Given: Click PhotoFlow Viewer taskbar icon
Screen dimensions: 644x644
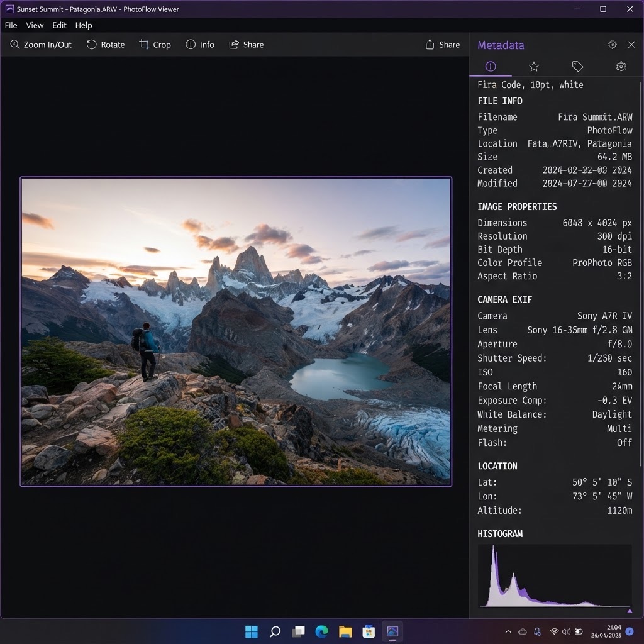Looking at the screenshot, I should point(392,631).
